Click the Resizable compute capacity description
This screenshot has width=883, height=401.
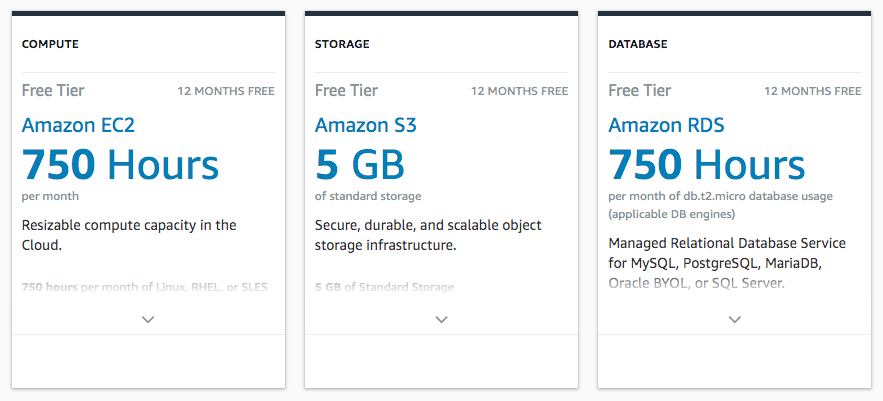(129, 235)
